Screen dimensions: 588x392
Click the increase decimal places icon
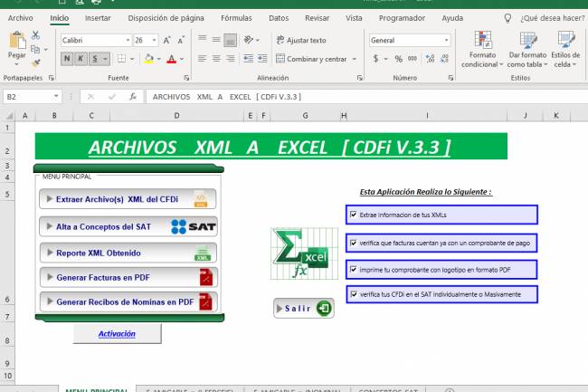pyautogui.click(x=430, y=59)
